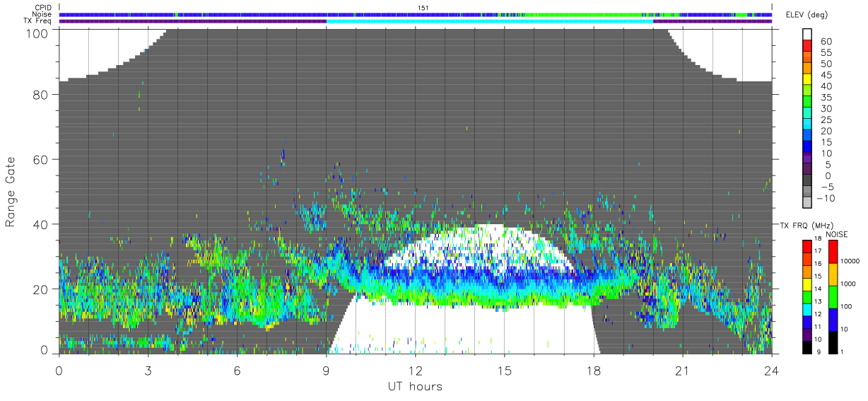Click the 100 label on NOISE scale

pyautogui.click(x=847, y=306)
